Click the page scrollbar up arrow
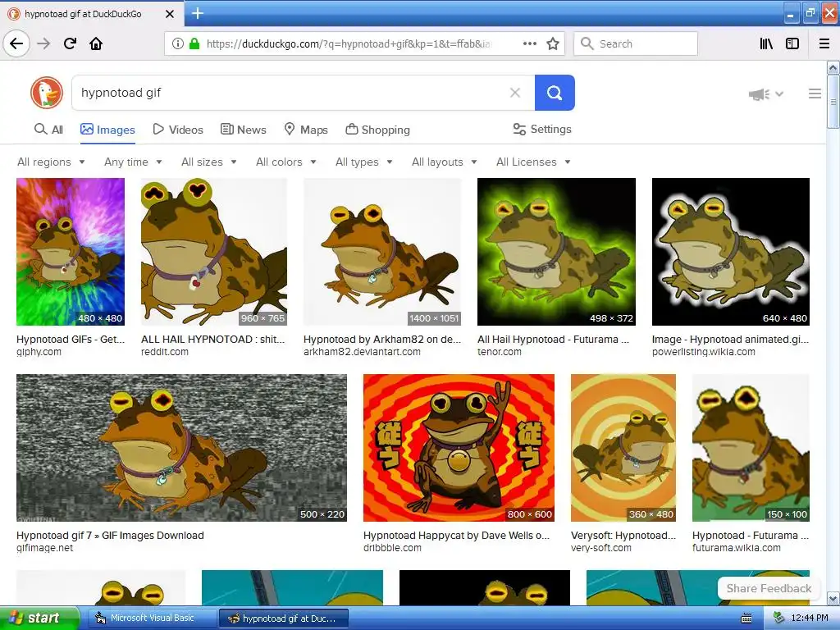Screen dimensions: 840x630 (x=833, y=67)
